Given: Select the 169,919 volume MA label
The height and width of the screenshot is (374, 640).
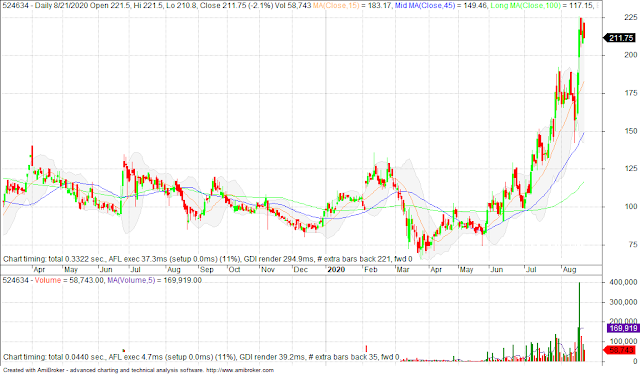Looking at the screenshot, I should [x=623, y=328].
